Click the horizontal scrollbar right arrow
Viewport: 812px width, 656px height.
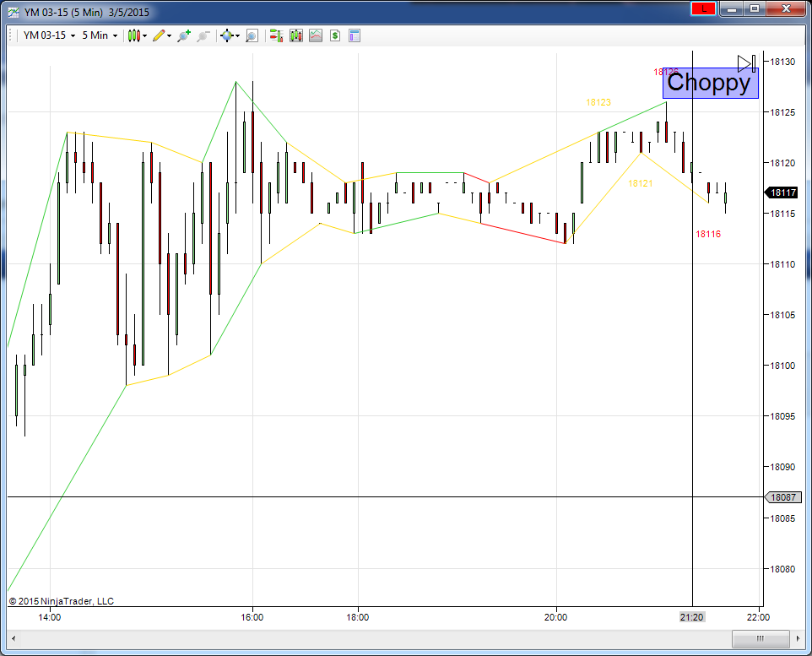pyautogui.click(x=798, y=638)
